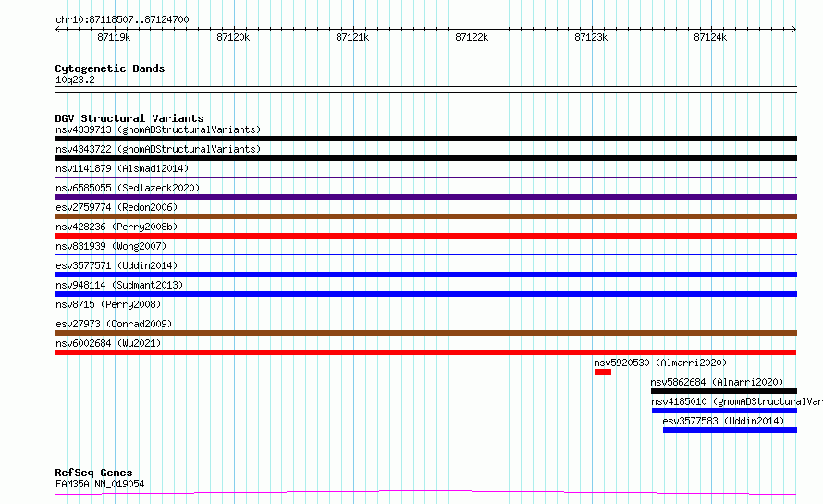This screenshot has height=504, width=823.
Task: Click nsv428236 (Perry2008b) label
Action: 117,227
